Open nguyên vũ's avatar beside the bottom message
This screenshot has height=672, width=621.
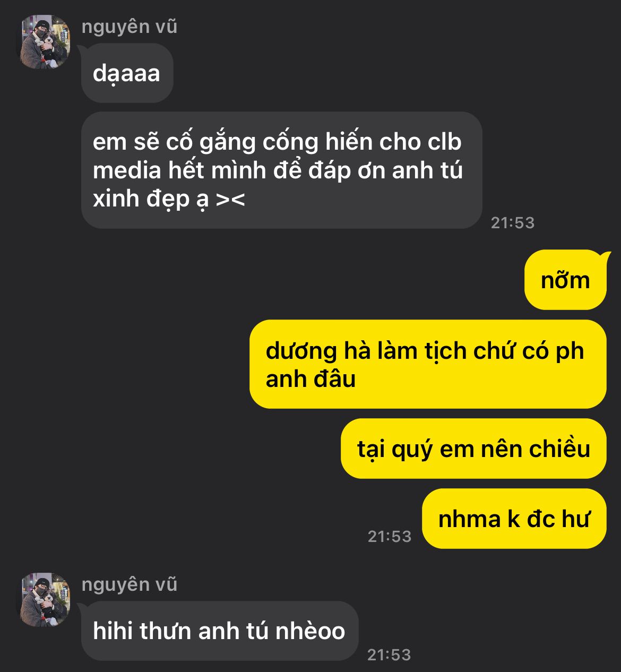tap(45, 600)
